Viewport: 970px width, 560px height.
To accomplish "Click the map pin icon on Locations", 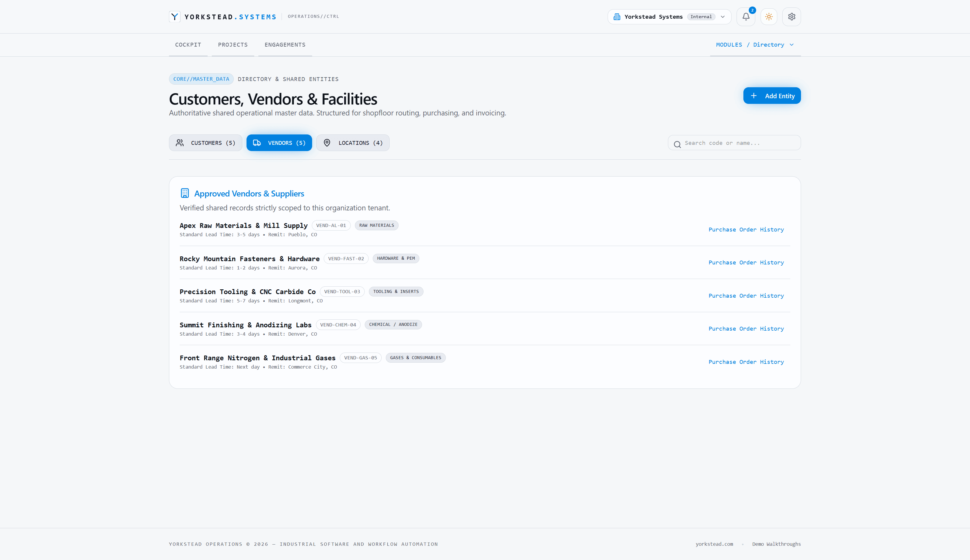I will (327, 143).
